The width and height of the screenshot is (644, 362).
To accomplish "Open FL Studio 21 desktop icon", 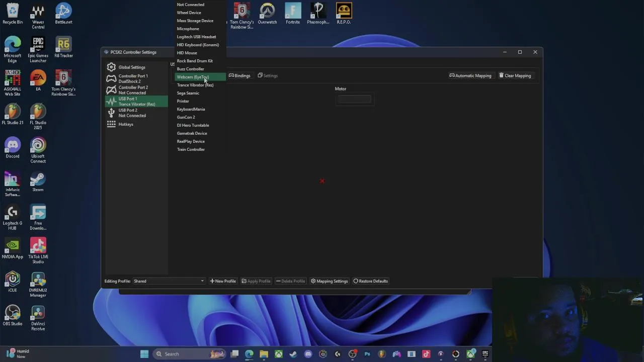I will click(x=13, y=115).
